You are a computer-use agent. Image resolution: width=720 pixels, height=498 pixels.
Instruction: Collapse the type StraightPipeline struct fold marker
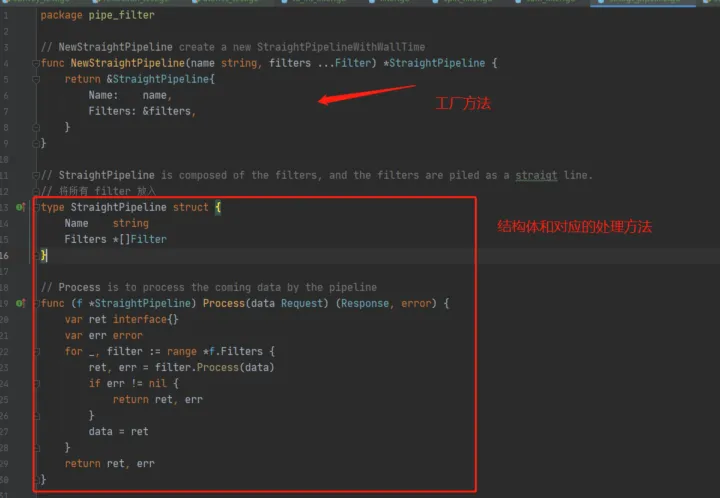36,207
